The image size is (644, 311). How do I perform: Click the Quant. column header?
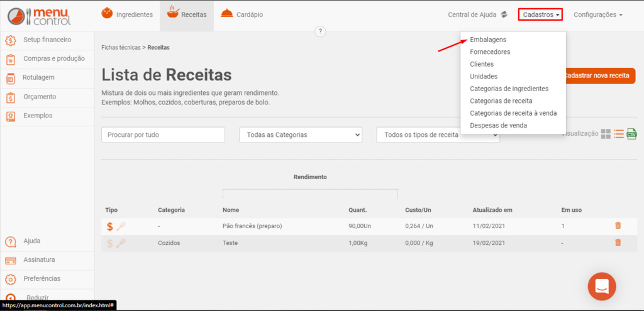358,210
